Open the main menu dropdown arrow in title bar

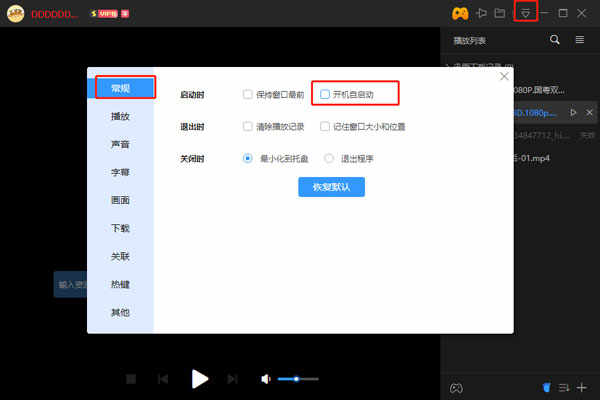[525, 14]
